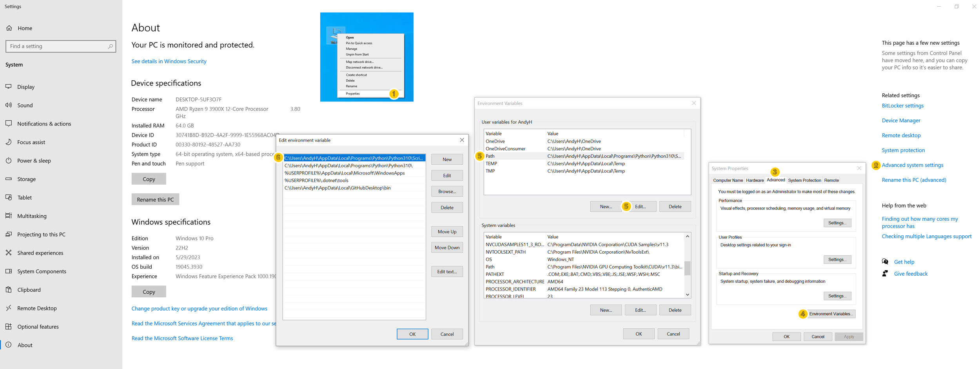Switch to the System Protection tab

click(x=804, y=180)
